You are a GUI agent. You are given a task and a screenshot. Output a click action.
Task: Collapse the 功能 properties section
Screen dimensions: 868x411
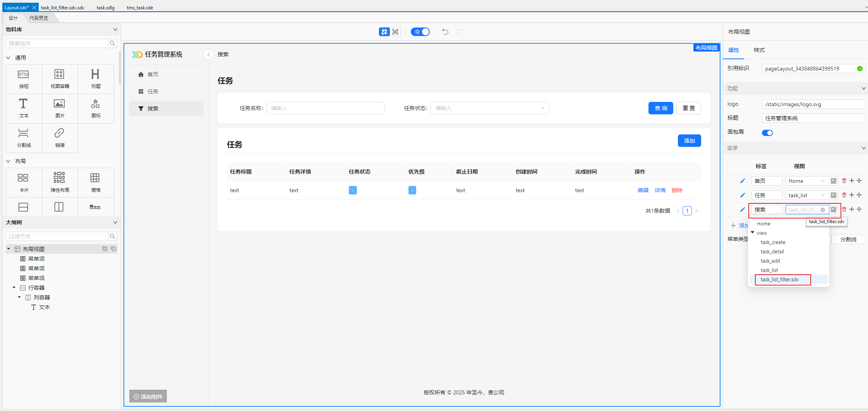(863, 89)
